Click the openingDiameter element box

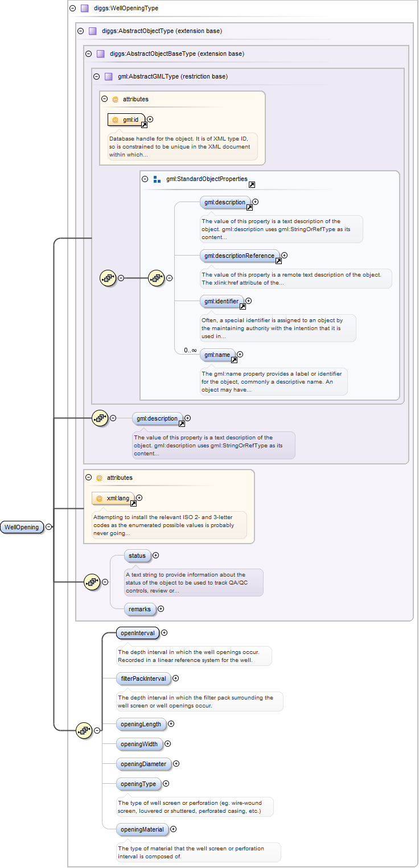click(x=143, y=764)
